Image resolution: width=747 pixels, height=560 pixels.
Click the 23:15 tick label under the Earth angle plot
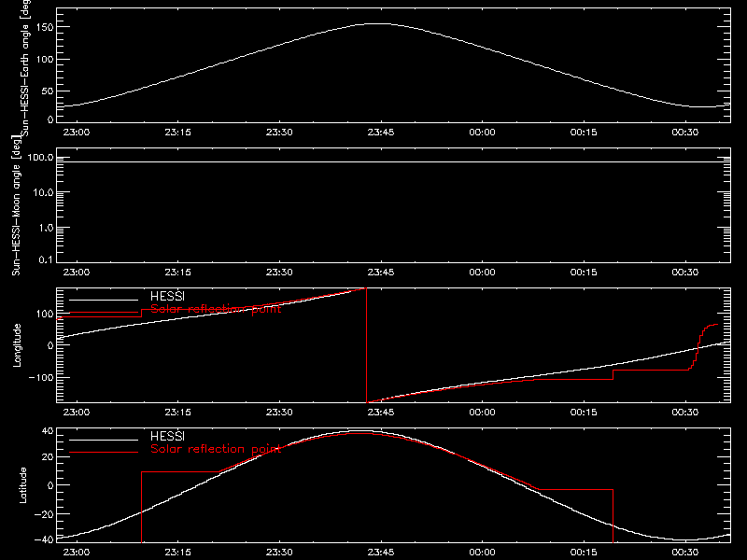[177, 132]
